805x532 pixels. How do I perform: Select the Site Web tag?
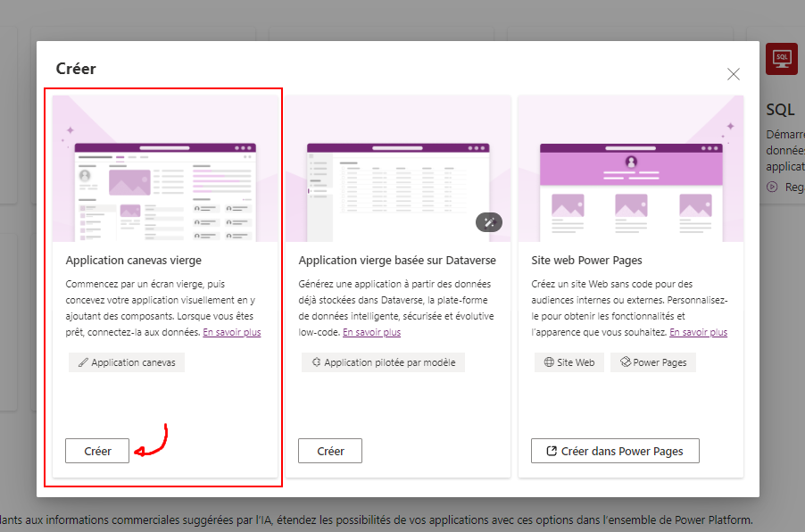pyautogui.click(x=569, y=362)
